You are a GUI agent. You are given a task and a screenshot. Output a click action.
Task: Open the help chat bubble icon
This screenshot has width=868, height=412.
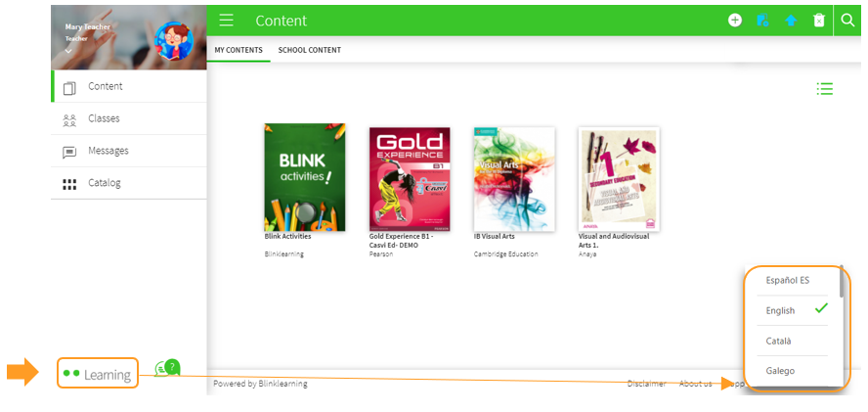point(167,369)
